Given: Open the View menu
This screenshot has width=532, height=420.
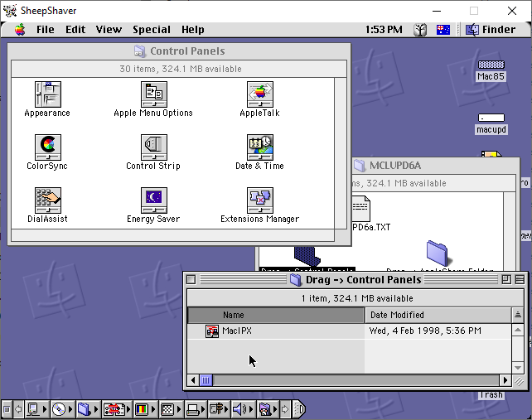Looking at the screenshot, I should coord(109,30).
